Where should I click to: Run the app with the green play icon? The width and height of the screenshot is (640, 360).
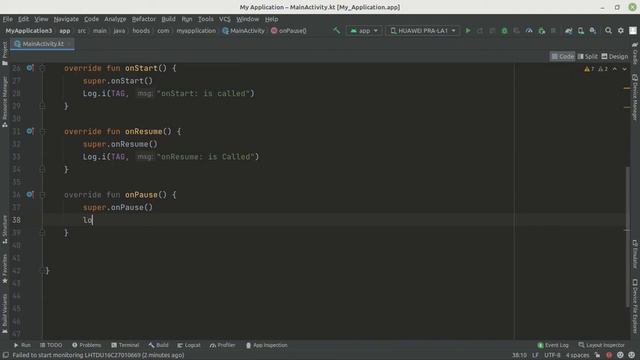[x=468, y=31]
